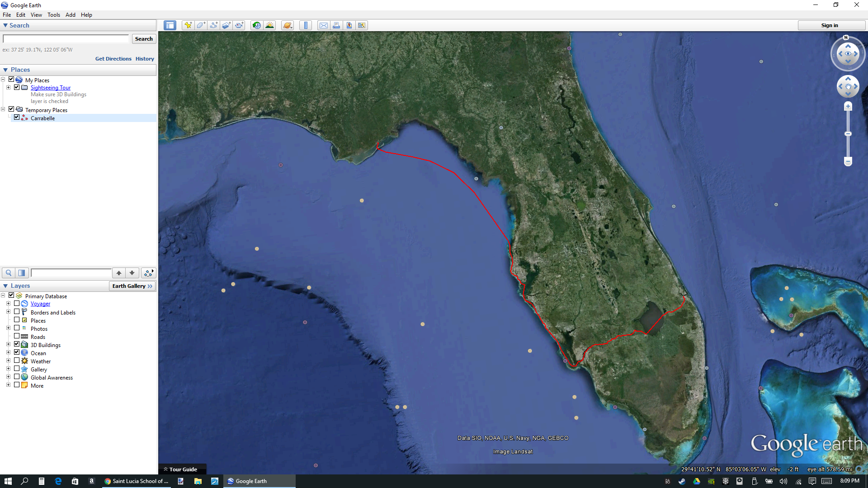The image size is (868, 488).
Task: Click the Look joystick eye control
Action: [x=848, y=54]
